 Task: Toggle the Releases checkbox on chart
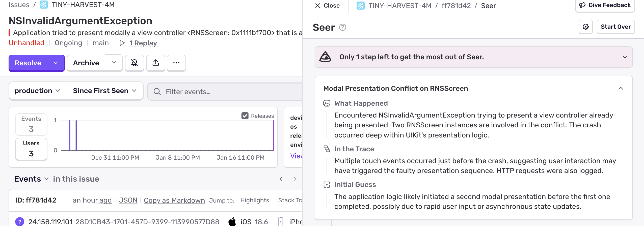click(x=245, y=116)
